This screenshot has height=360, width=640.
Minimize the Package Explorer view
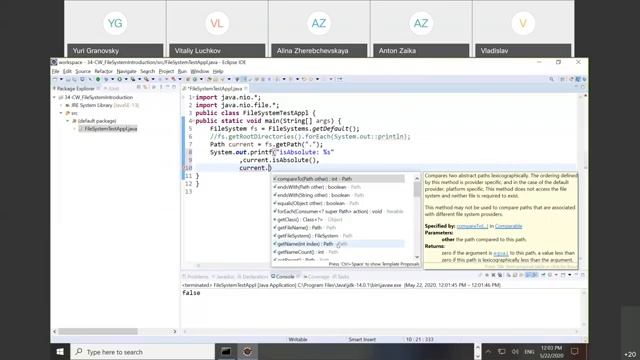tap(168, 87)
